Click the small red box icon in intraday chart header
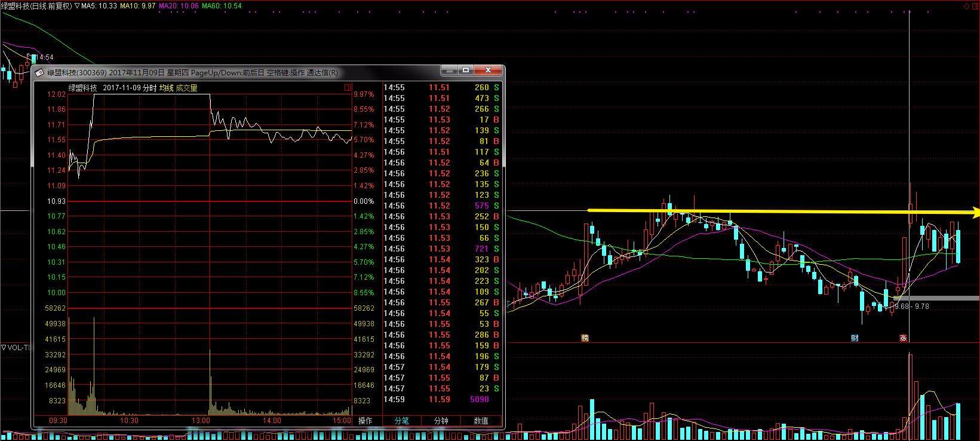This screenshot has height=441, width=980. [x=348, y=88]
